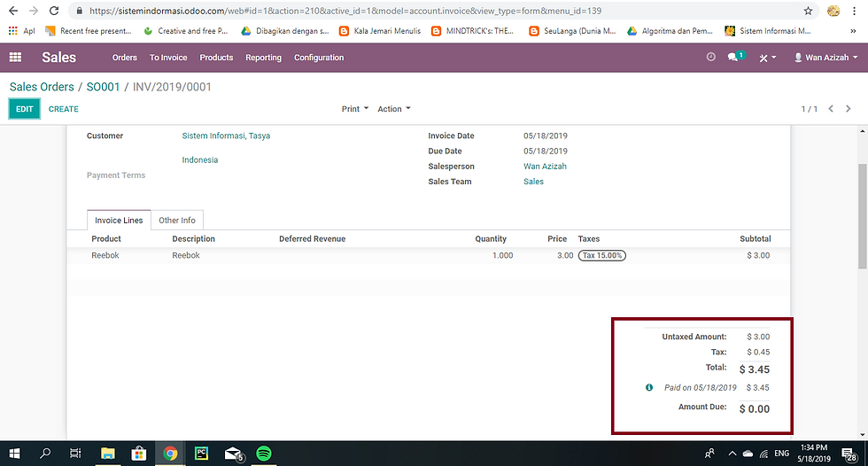Show more bookmarks chevron
The width and height of the screenshot is (868, 466).
[853, 31]
